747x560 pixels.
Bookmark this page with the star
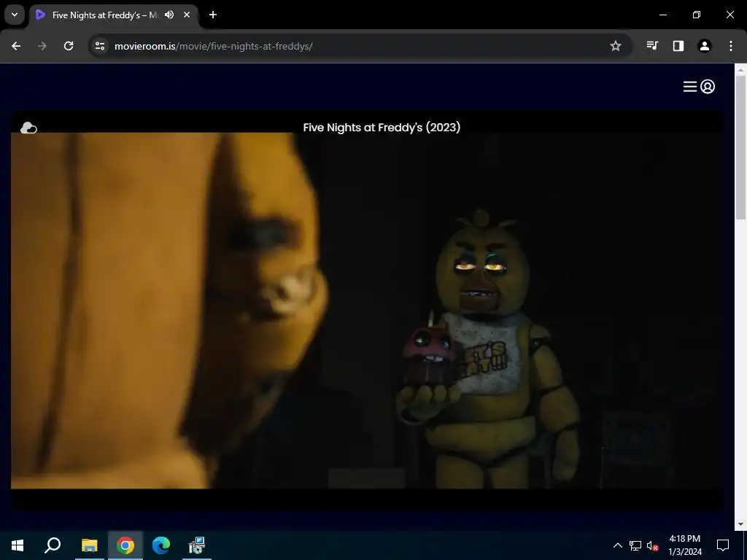(x=616, y=46)
